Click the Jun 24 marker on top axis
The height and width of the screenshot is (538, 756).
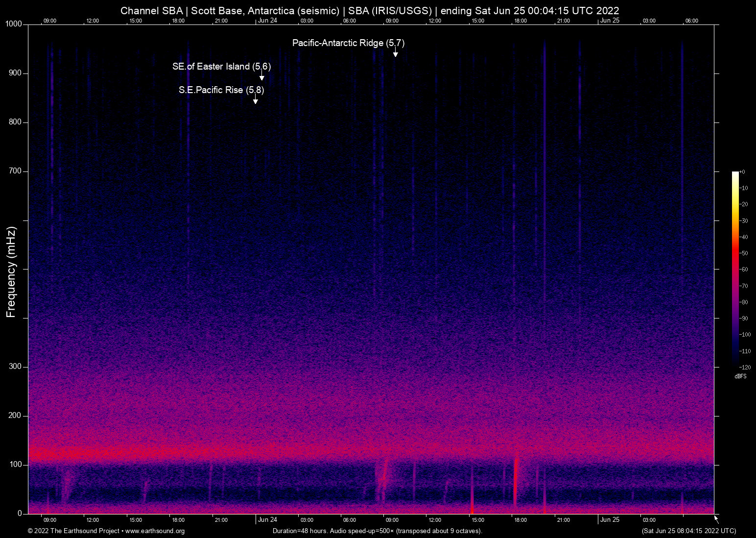[x=267, y=21]
